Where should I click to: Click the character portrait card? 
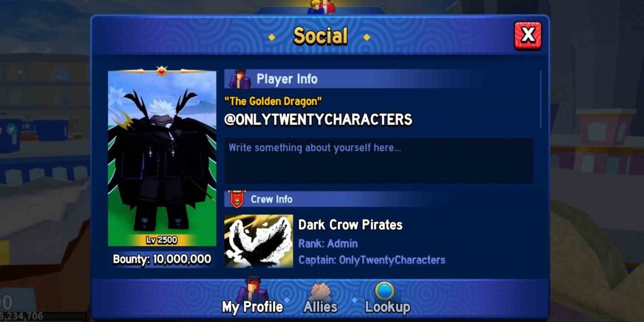tap(162, 158)
